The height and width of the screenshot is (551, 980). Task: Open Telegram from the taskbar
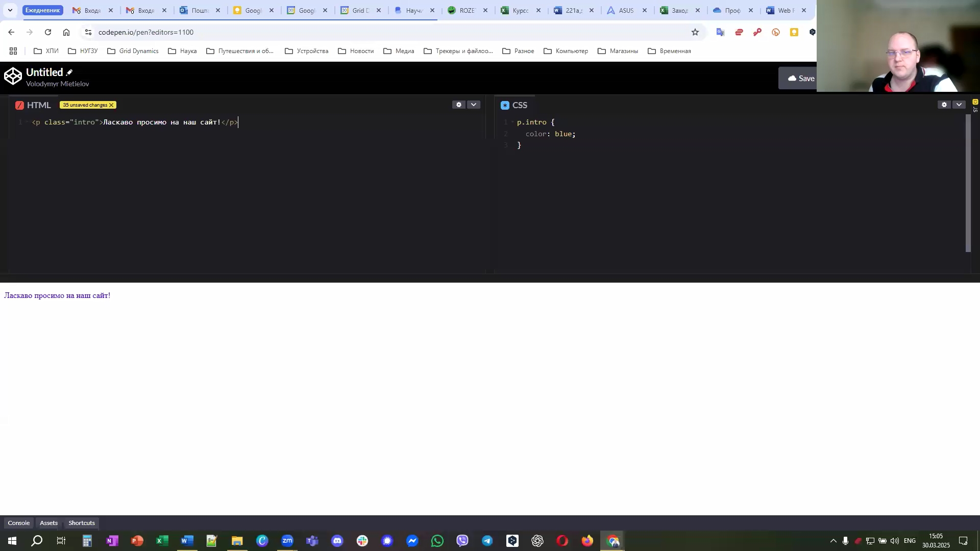[487, 541]
